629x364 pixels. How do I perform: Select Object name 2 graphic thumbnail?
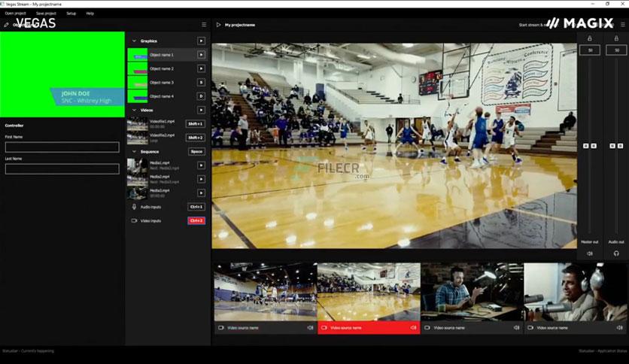138,68
